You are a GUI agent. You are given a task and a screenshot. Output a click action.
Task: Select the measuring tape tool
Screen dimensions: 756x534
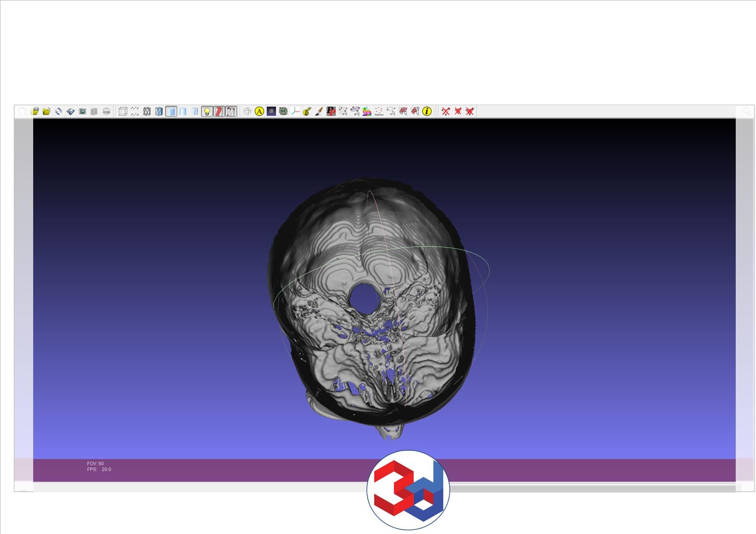(307, 112)
